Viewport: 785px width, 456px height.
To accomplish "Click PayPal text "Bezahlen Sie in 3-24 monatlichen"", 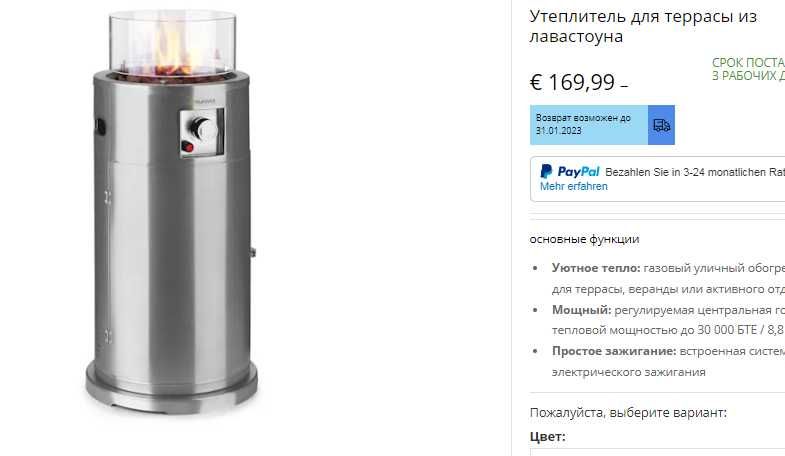I will click(x=695, y=172).
